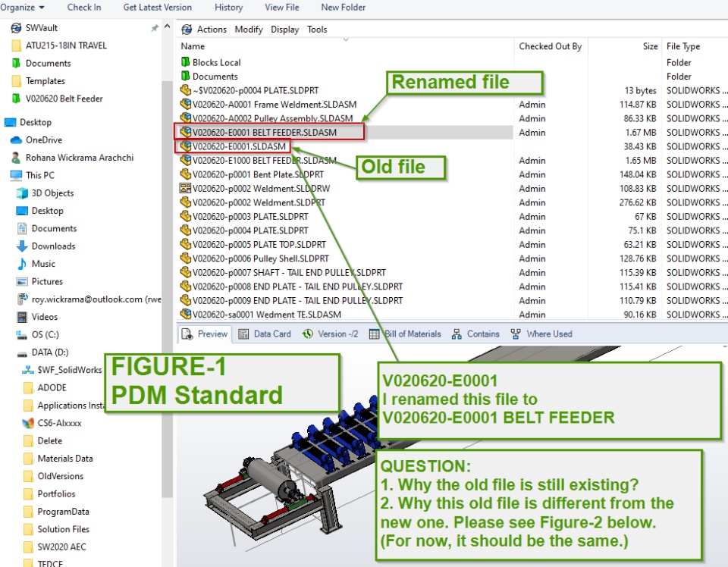Select Rohana Wickrama Arachchi user icon
The width and height of the screenshot is (728, 567).
16,158
